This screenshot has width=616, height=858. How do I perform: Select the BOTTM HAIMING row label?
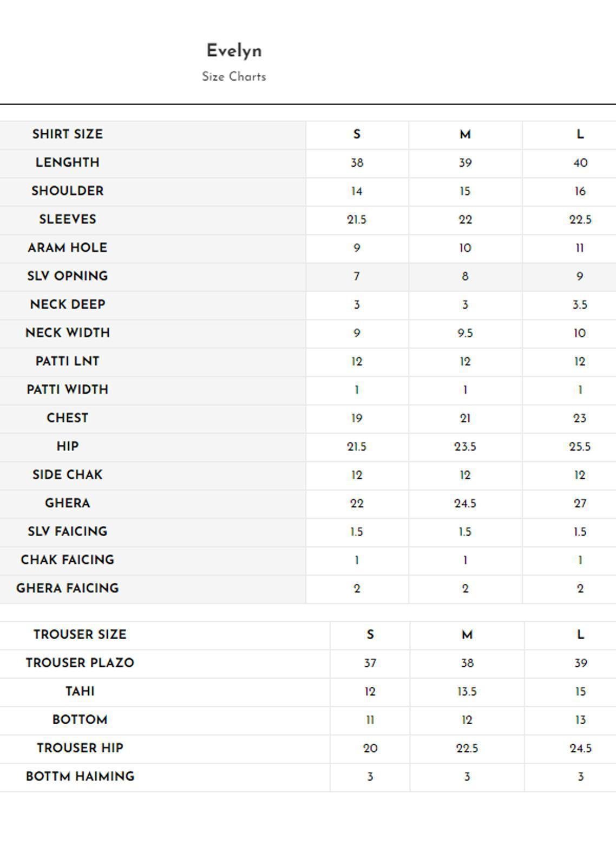[80, 776]
